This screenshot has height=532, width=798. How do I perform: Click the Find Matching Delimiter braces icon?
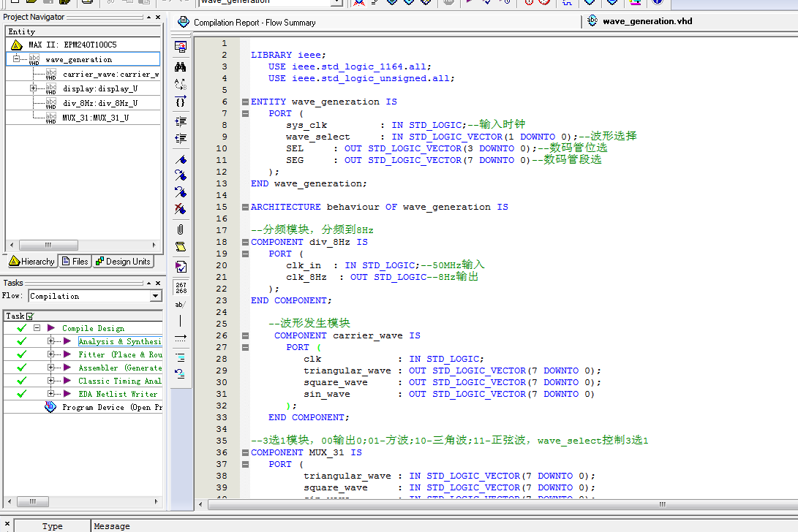pos(181,101)
